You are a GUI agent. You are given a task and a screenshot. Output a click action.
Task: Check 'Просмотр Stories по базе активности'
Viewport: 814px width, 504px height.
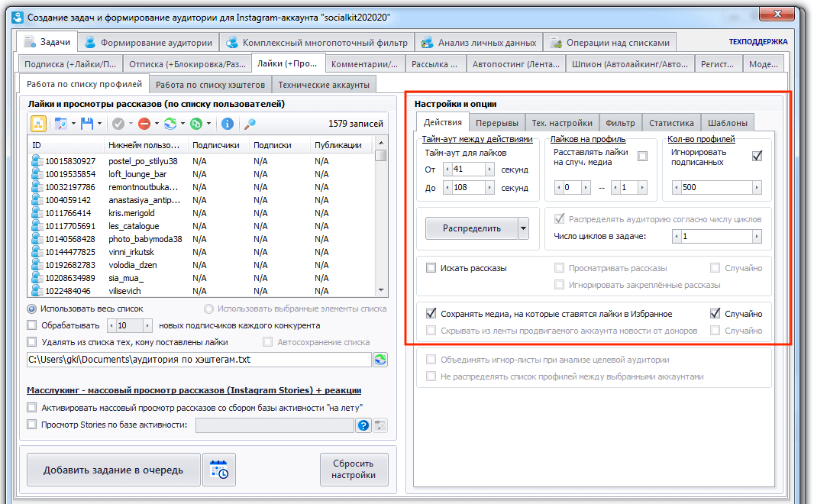(31, 424)
